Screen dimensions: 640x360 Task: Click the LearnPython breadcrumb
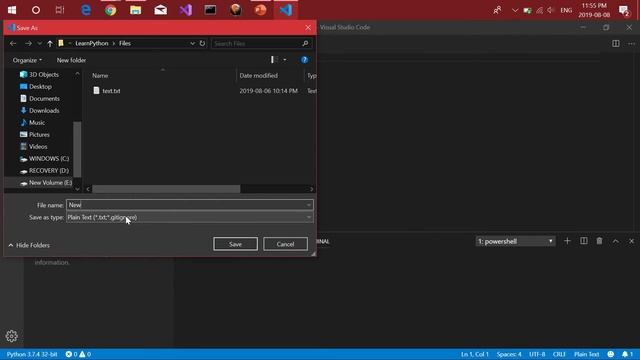[x=92, y=43]
